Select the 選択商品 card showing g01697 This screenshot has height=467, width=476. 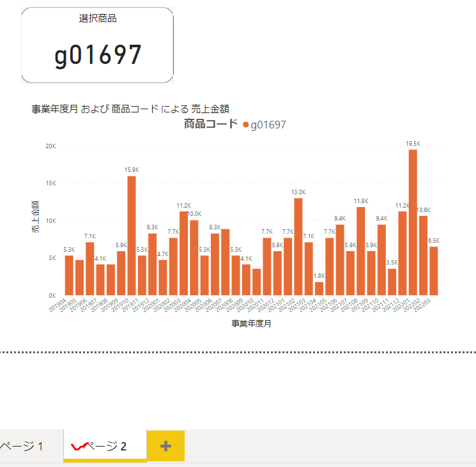point(98,45)
